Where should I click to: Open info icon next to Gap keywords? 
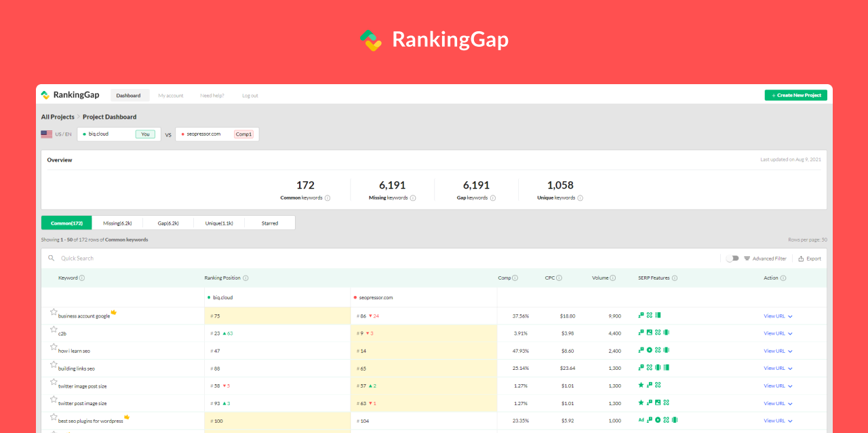[493, 198]
